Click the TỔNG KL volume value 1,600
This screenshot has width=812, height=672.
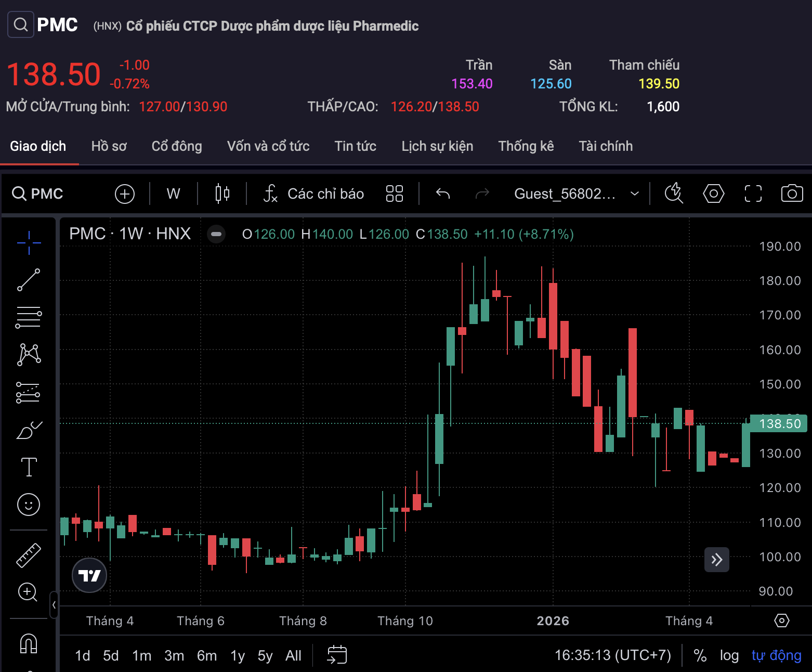(663, 107)
